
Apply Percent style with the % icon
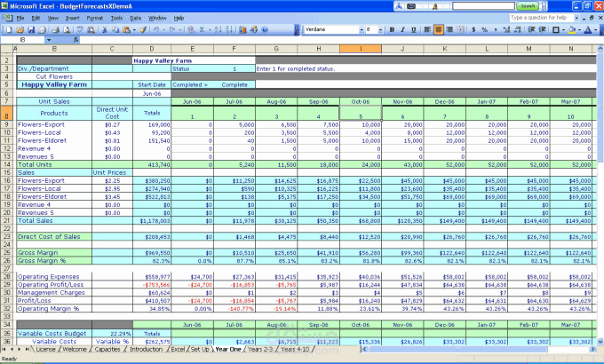click(485, 29)
